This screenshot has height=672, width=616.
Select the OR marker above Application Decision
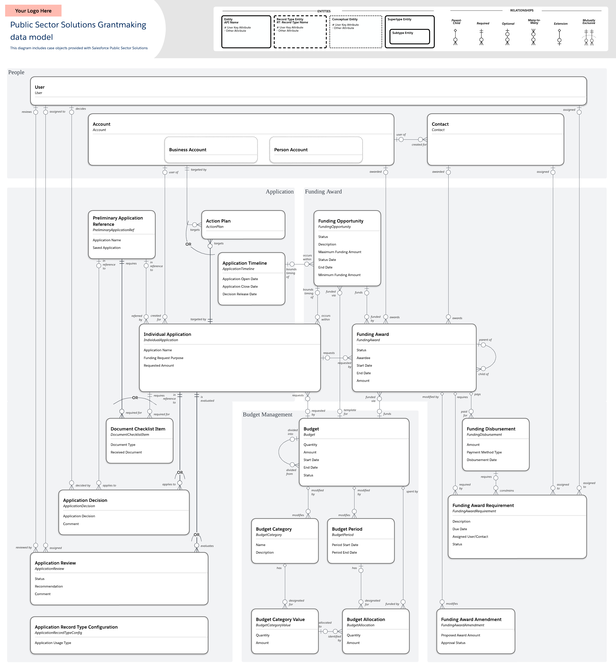[x=180, y=473]
